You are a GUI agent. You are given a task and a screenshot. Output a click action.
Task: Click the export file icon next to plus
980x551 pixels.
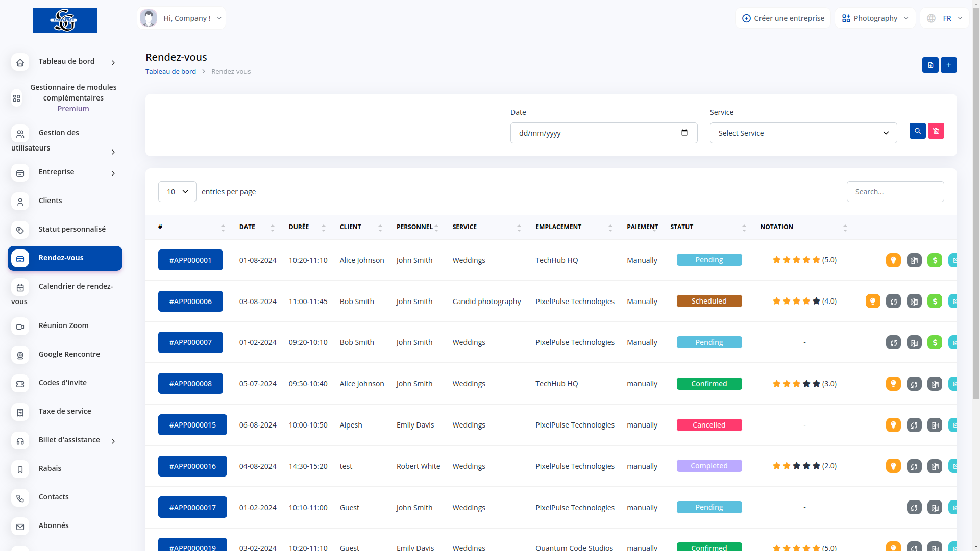930,65
